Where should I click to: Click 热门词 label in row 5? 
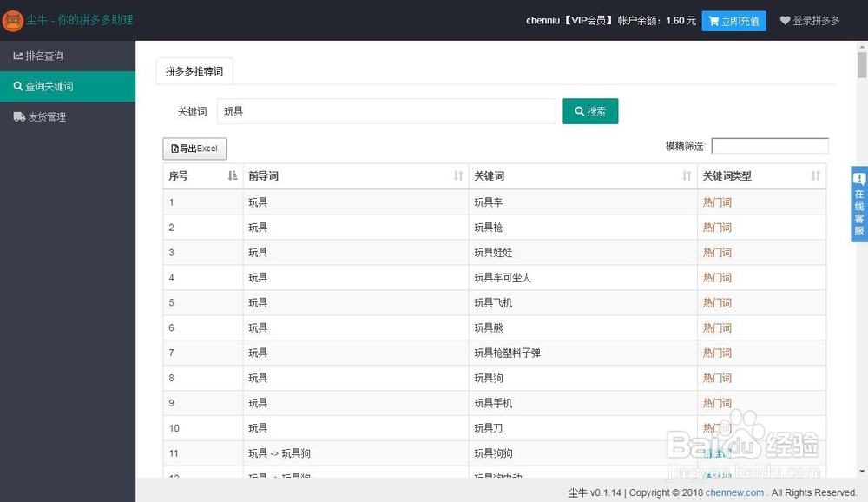click(x=718, y=302)
